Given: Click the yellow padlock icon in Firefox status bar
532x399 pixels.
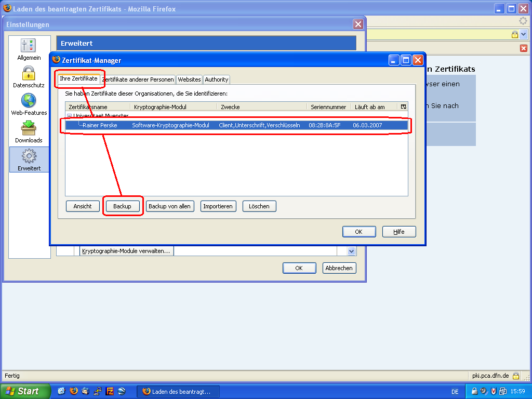Looking at the screenshot, I should (516, 376).
